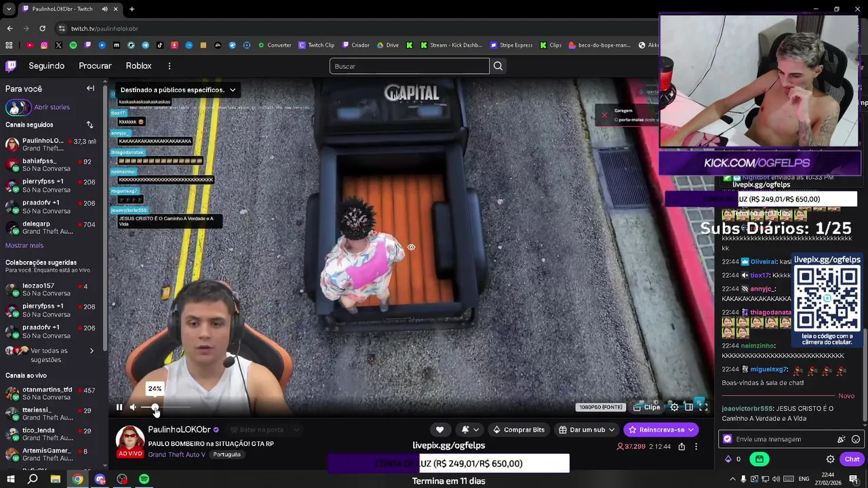Click green channel points button

click(759, 459)
